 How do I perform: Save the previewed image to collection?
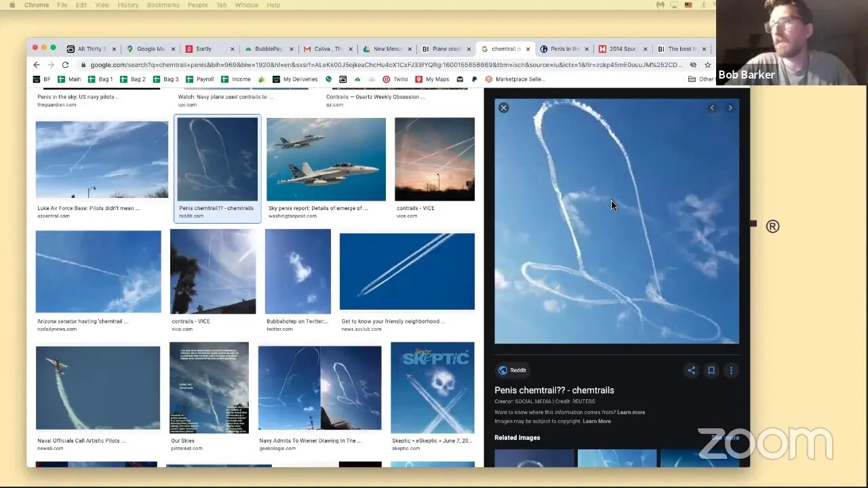(x=711, y=370)
